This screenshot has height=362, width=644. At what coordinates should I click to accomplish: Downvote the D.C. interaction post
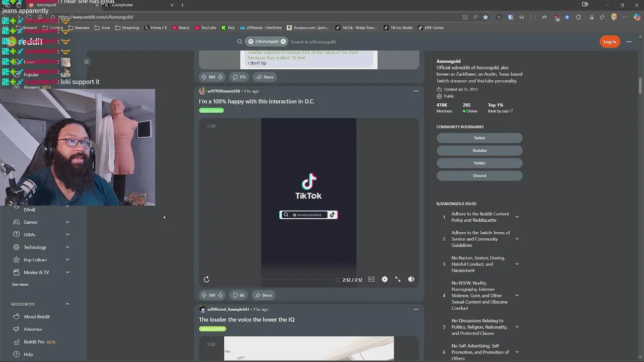click(x=220, y=295)
